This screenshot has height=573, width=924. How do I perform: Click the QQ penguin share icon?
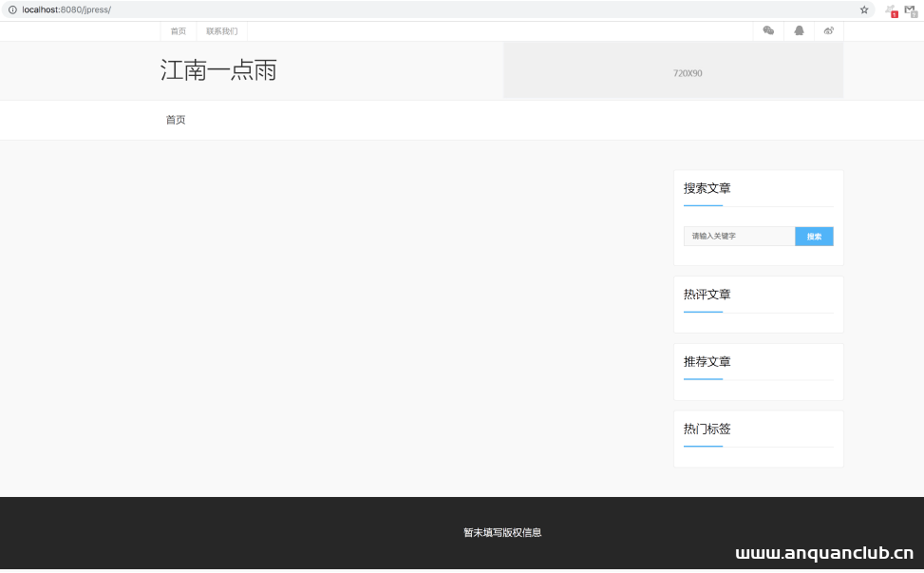coord(799,30)
